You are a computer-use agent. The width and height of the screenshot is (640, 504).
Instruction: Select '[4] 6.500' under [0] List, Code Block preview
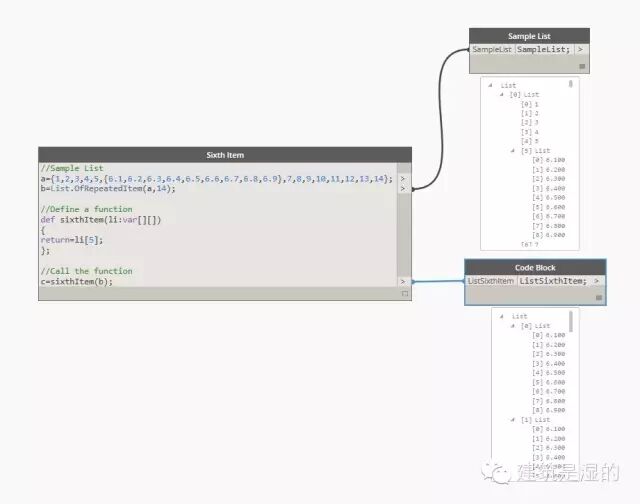click(x=549, y=373)
